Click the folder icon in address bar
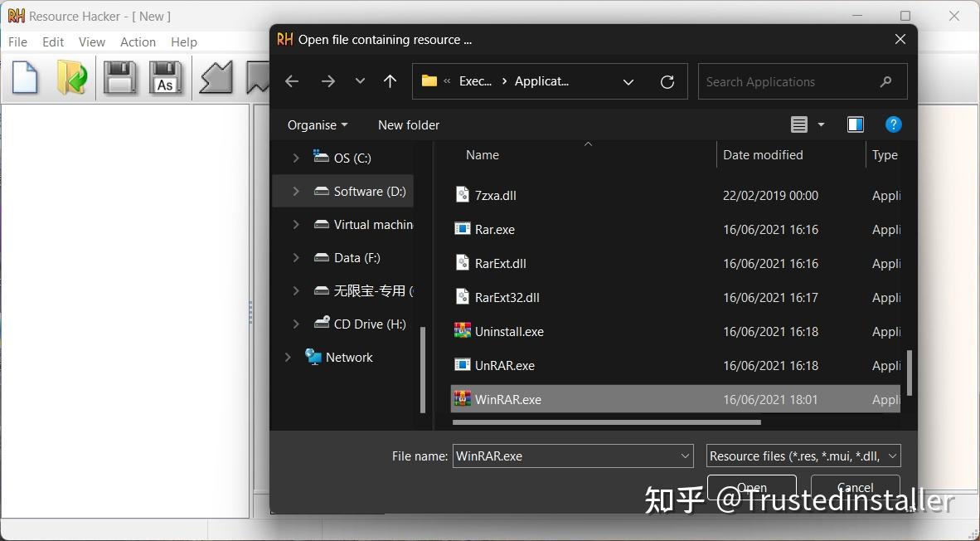Image resolution: width=980 pixels, height=541 pixels. (x=429, y=81)
